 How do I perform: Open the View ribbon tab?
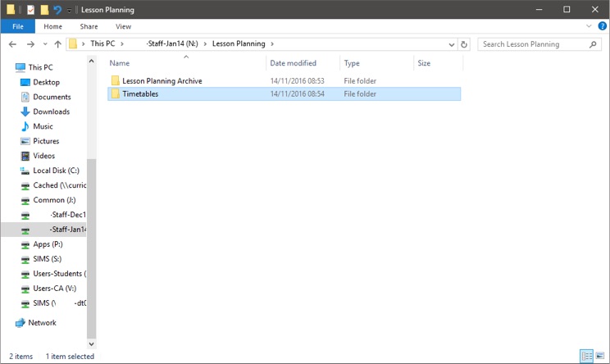[123, 26]
